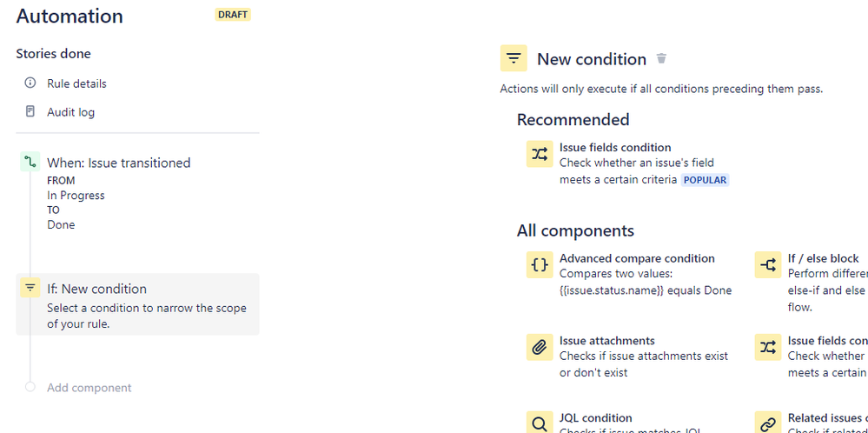Open the Audit log entry
This screenshot has height=433, width=868.
coord(70,112)
